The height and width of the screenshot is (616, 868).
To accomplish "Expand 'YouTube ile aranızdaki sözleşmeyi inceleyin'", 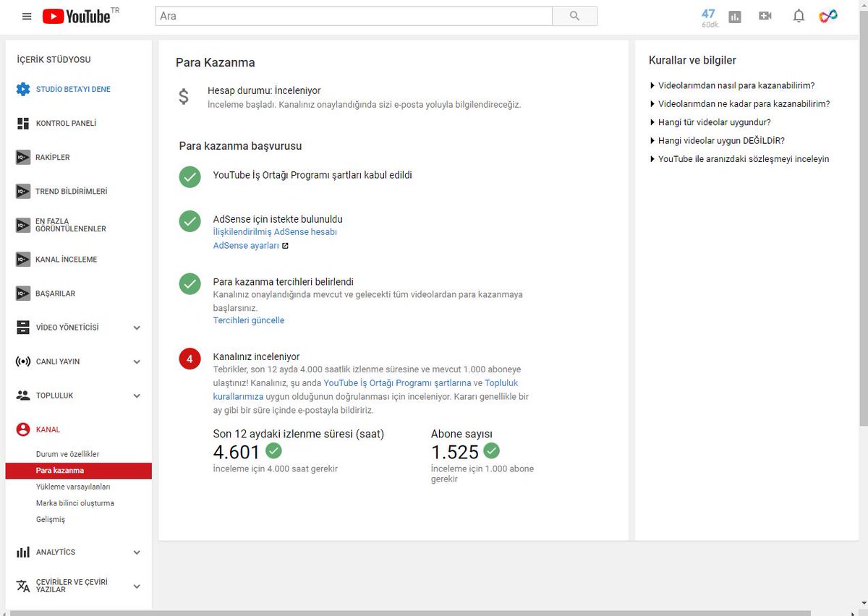I will pyautogui.click(x=739, y=159).
